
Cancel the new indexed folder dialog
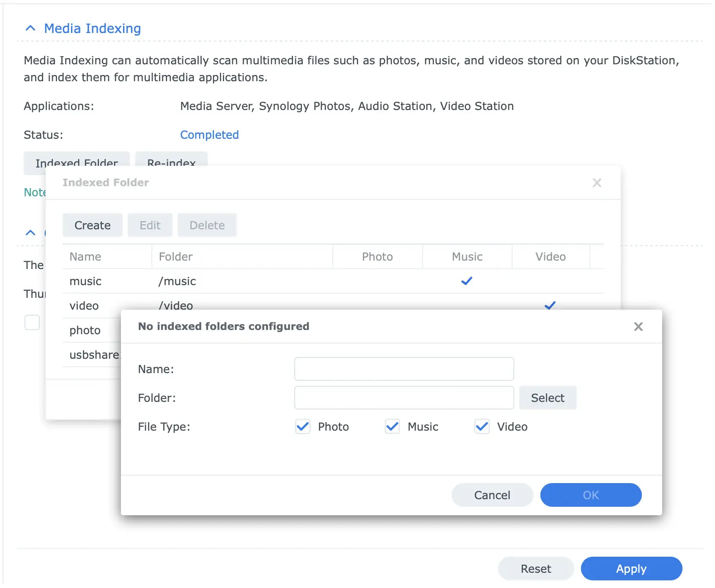point(492,495)
